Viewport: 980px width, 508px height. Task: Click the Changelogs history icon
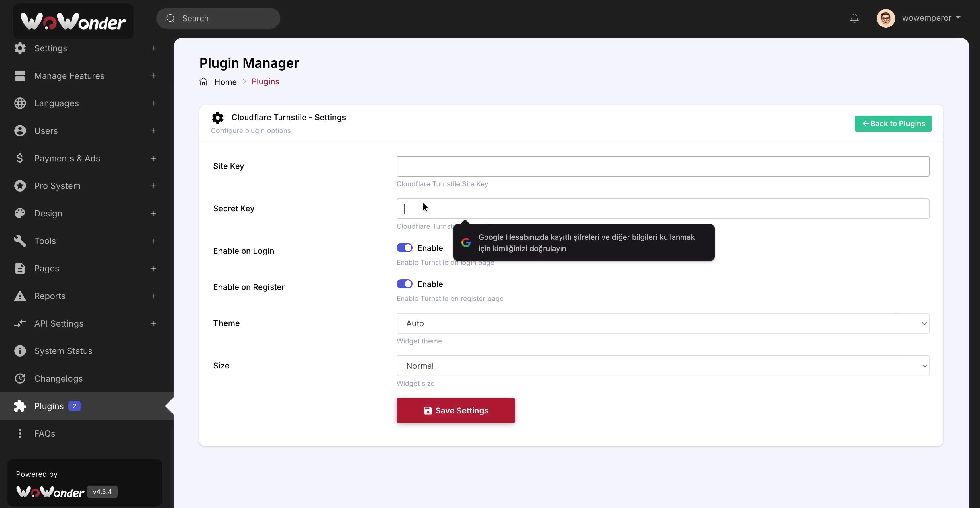point(20,378)
